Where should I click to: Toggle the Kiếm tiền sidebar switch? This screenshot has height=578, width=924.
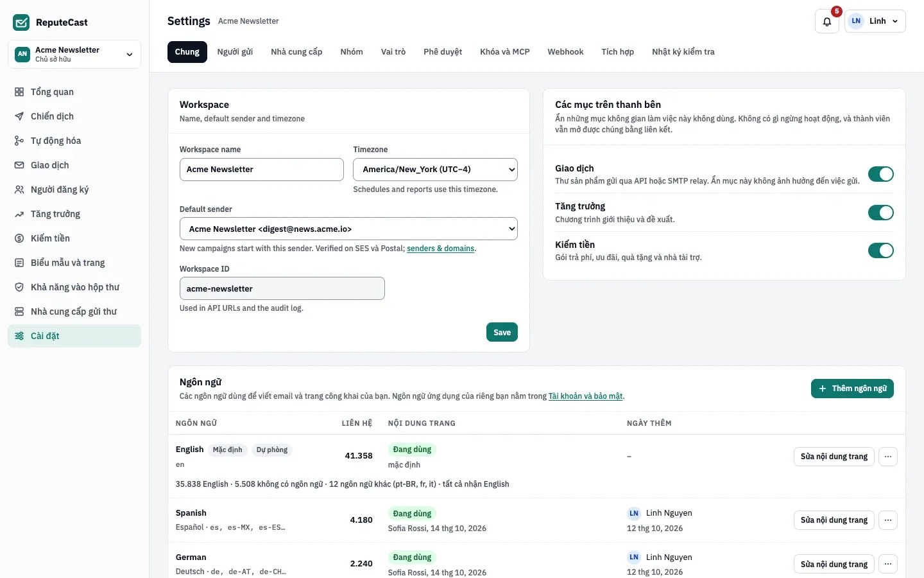[881, 250]
